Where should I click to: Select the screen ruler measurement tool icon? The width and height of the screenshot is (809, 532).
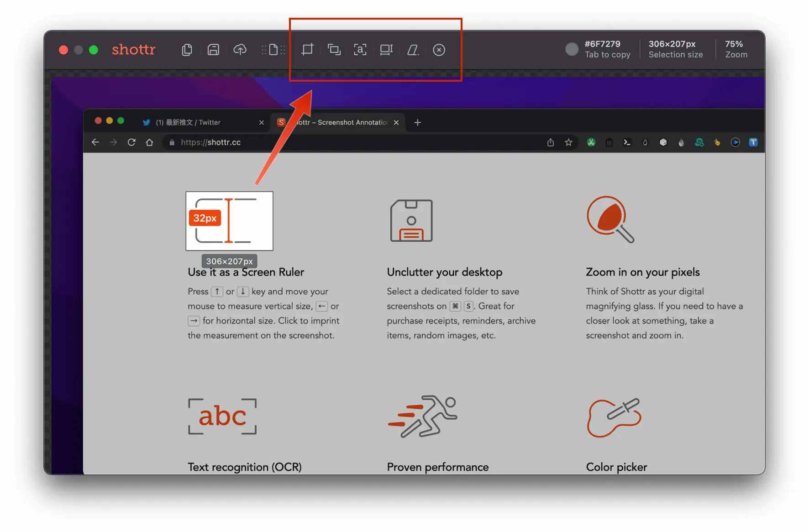pos(386,50)
